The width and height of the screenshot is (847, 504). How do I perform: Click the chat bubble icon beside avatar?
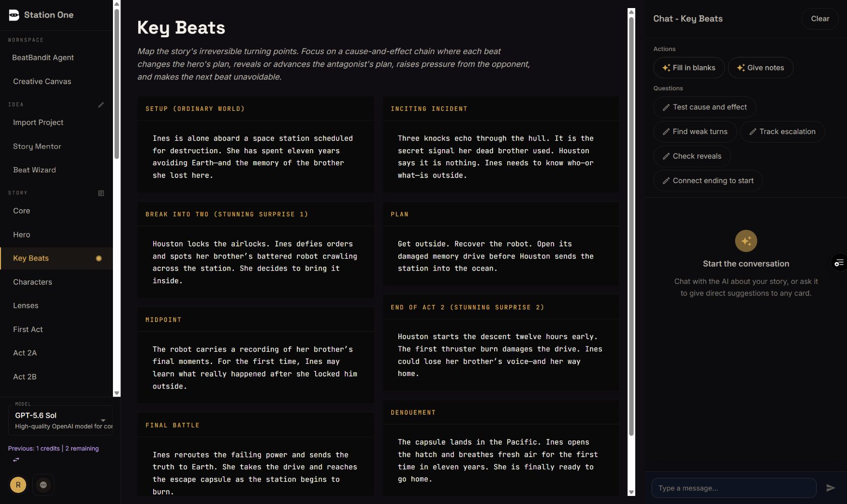point(43,485)
